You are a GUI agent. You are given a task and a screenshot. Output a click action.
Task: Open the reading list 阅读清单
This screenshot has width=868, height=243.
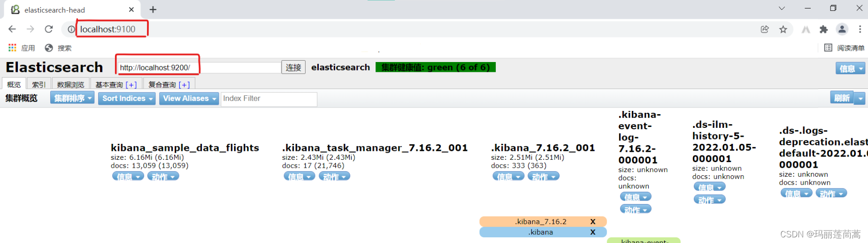click(x=845, y=48)
